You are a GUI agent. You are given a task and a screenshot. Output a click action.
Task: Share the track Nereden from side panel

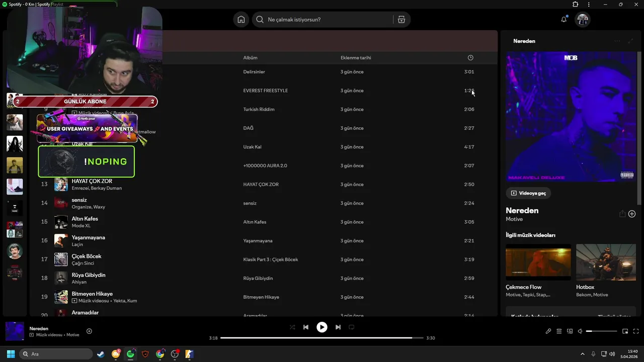622,214
